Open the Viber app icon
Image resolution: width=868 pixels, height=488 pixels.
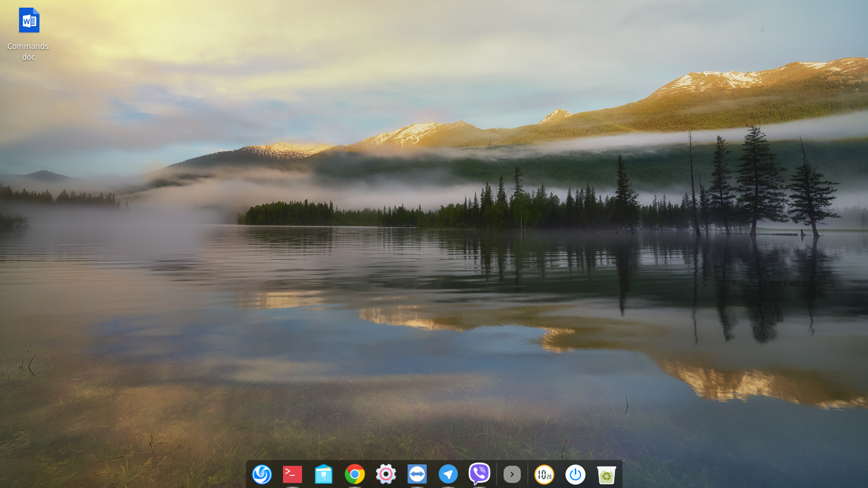pos(479,474)
